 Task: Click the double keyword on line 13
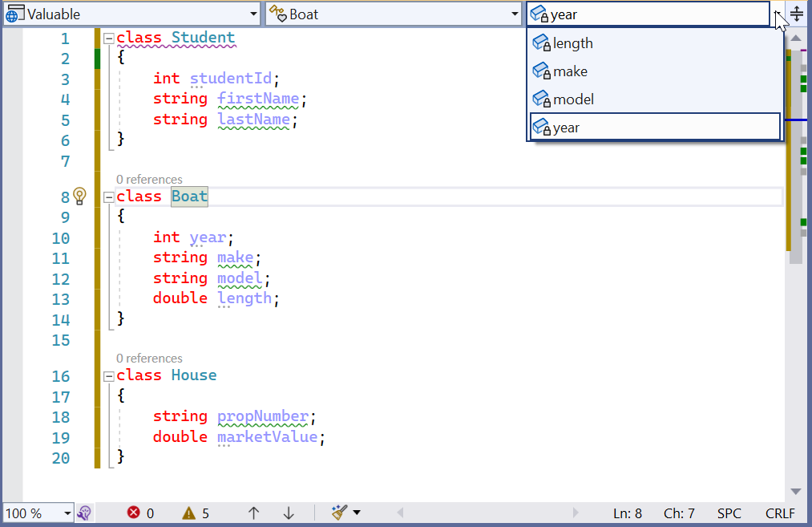pos(180,298)
